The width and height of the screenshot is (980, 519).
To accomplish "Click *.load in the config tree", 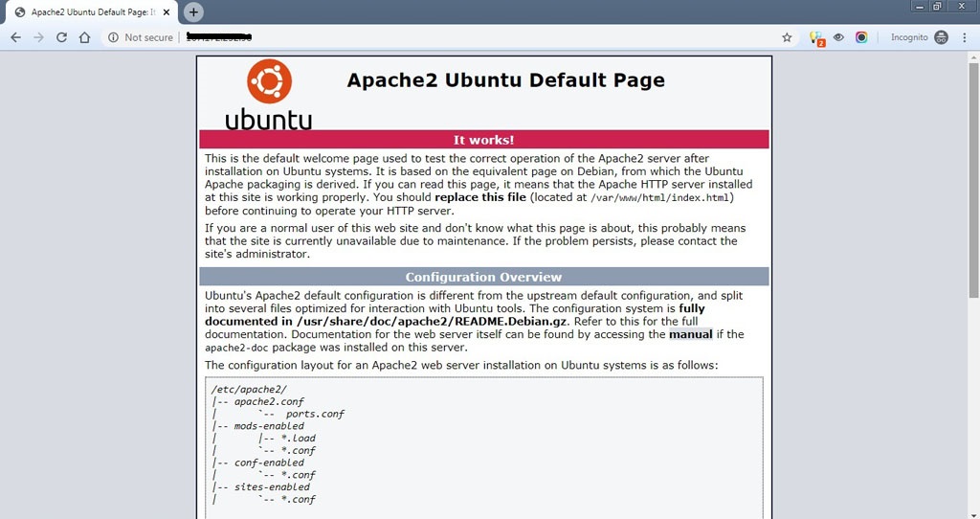I will pos(299,439).
